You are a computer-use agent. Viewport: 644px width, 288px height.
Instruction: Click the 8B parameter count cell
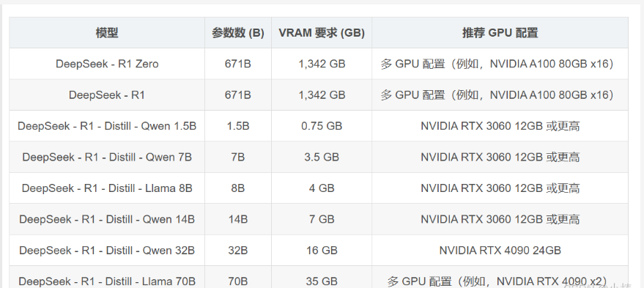[x=238, y=188]
